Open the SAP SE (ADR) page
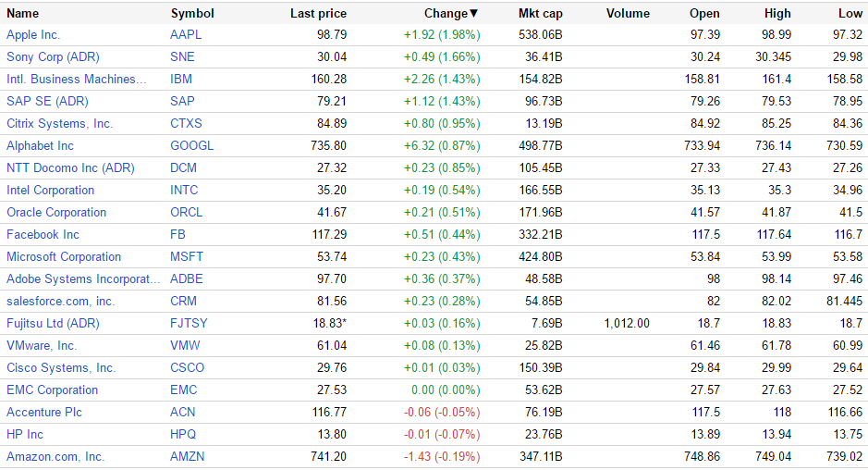The image size is (868, 470). click(x=47, y=101)
